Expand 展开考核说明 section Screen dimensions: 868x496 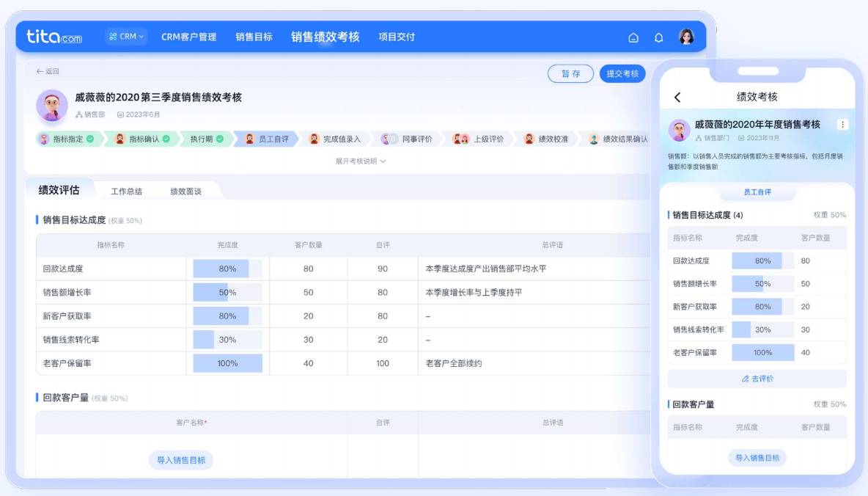click(360, 161)
